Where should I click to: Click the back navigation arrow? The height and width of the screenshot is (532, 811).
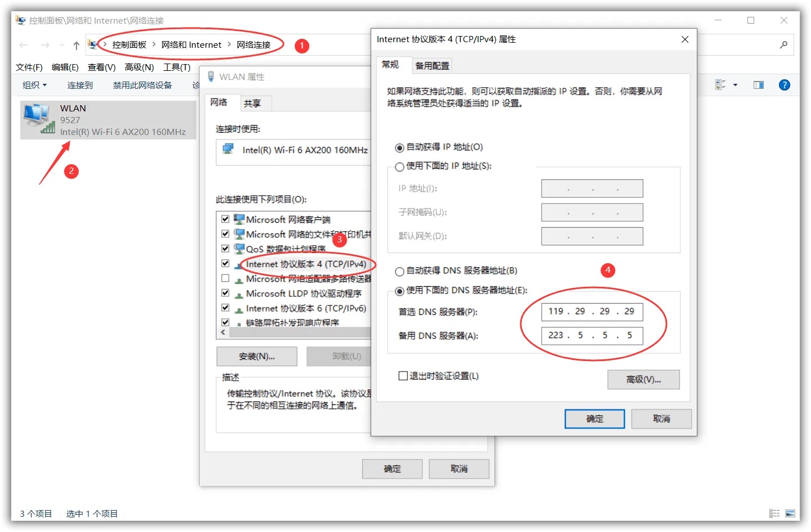(23, 45)
